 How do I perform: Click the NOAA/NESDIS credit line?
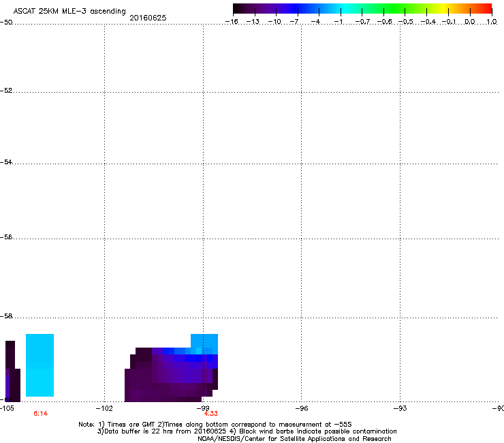click(x=294, y=439)
